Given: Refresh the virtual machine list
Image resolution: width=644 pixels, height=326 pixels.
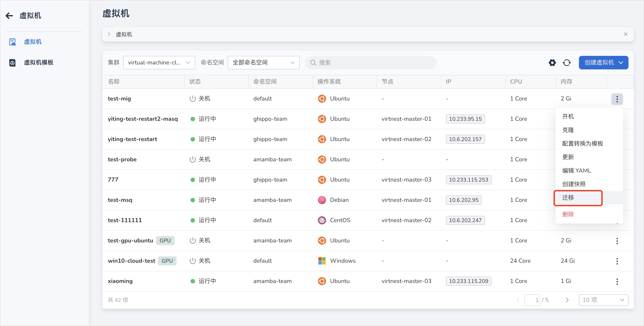Looking at the screenshot, I should pyautogui.click(x=567, y=63).
